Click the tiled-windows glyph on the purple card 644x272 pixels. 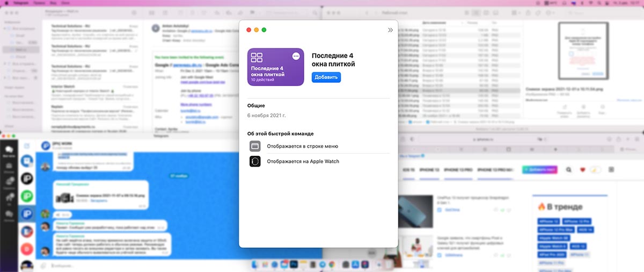(x=257, y=59)
